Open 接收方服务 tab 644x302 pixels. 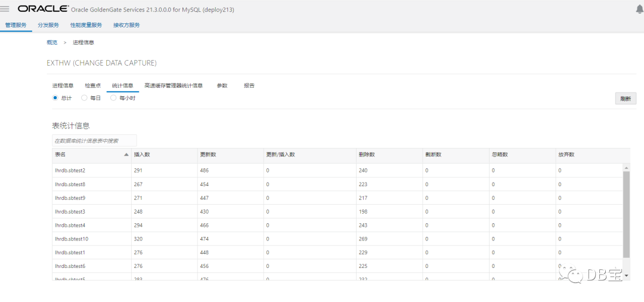click(126, 25)
